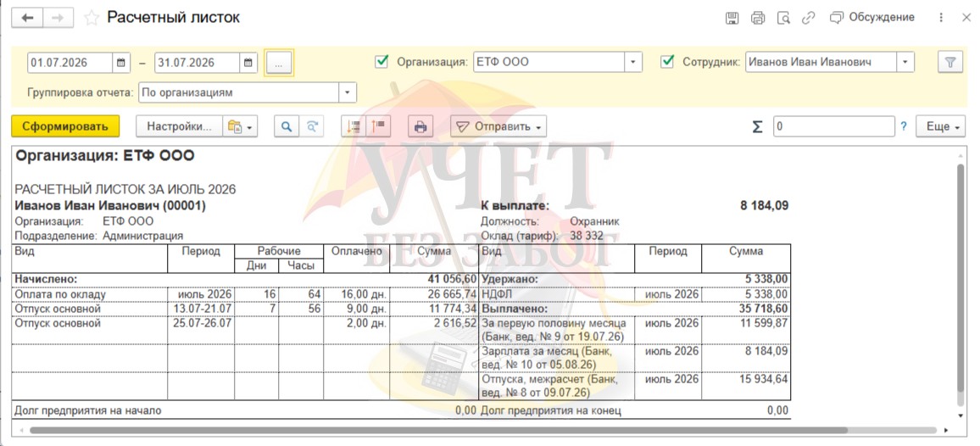Click the scroll down arrow at right edge

[961, 415]
